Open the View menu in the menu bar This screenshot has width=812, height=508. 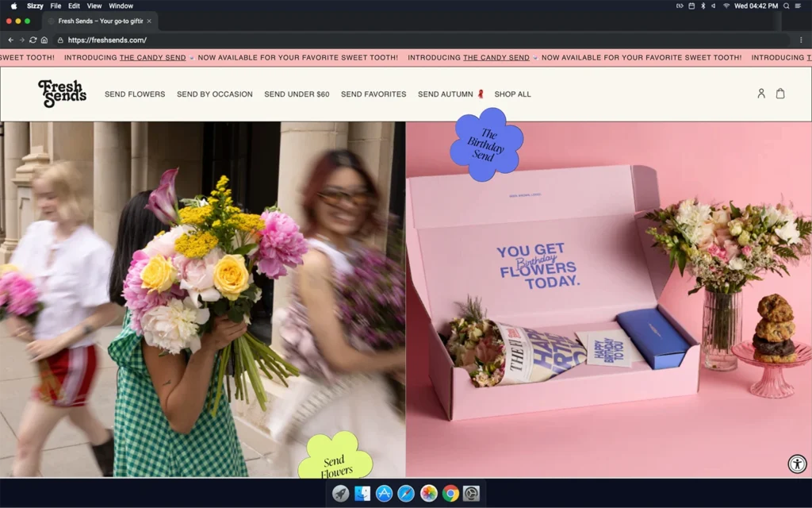[94, 6]
